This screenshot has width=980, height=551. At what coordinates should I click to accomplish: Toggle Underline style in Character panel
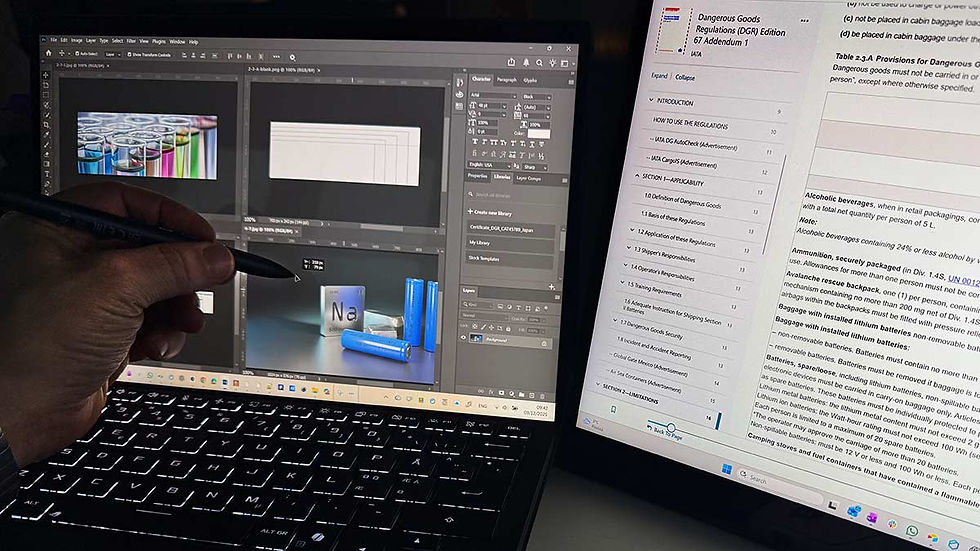click(532, 144)
